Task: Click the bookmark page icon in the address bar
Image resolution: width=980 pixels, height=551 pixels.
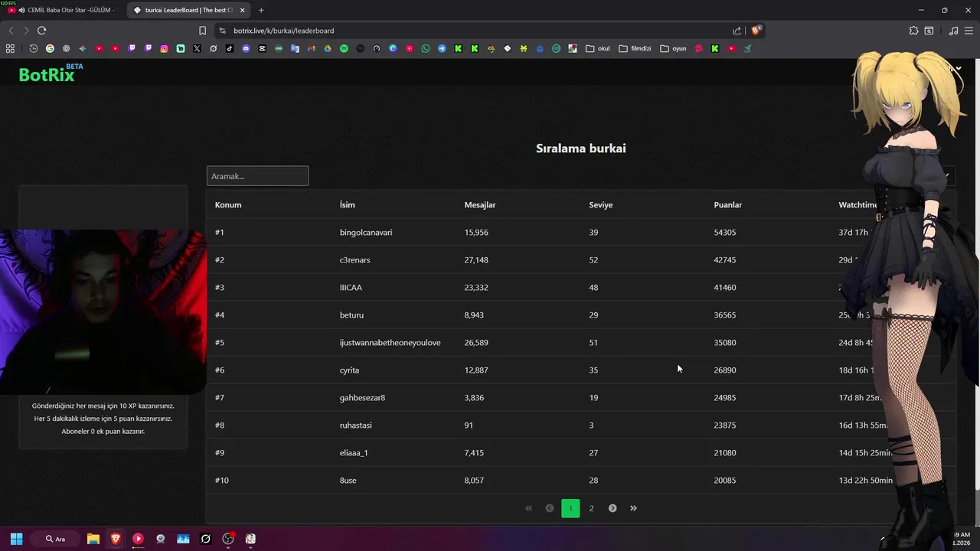Action: click(x=202, y=31)
